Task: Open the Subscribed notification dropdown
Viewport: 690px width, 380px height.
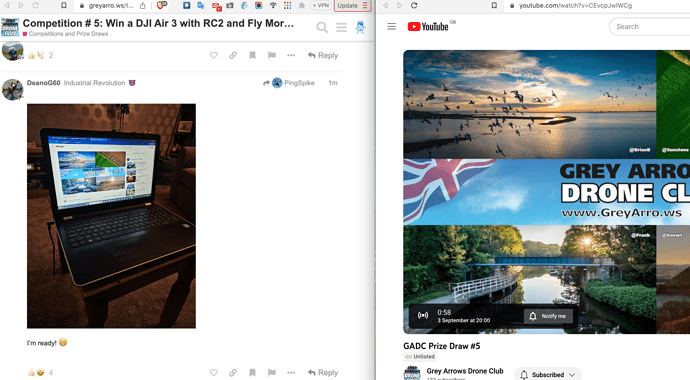Action: [x=548, y=374]
